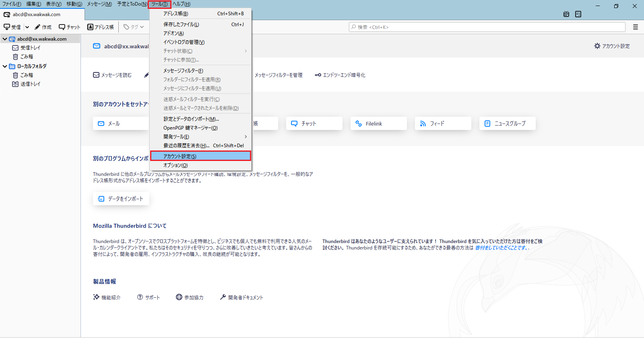Select the 送信トレイ folder
644x338 pixels.
[x=27, y=84]
